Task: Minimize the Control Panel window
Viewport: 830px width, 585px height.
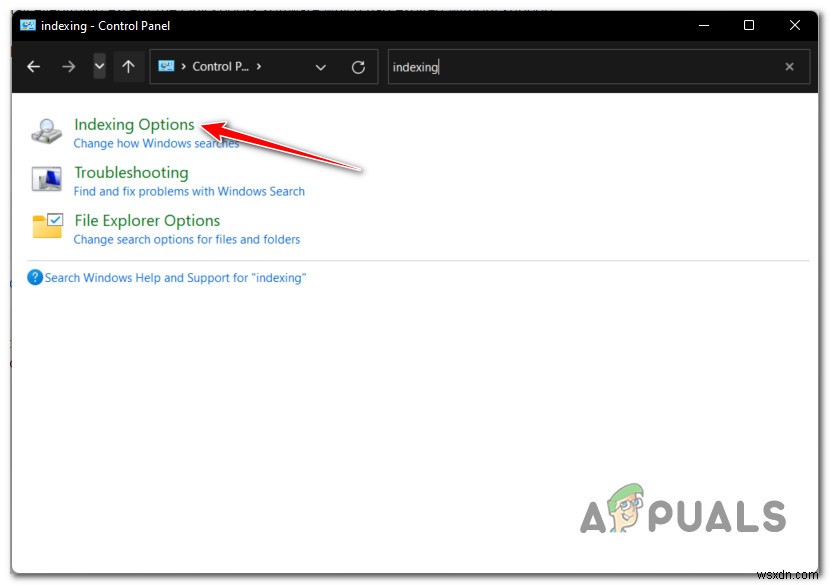Action: 703,25
